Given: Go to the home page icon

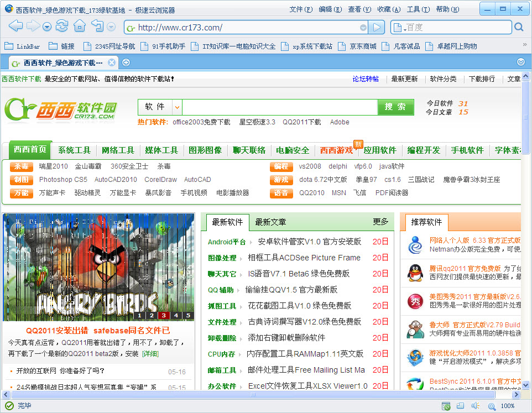Looking at the screenshot, I should 80,26.
